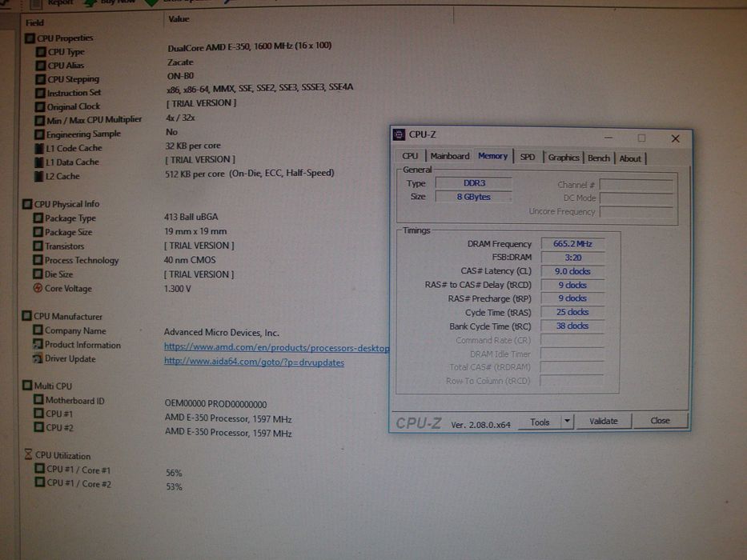Open the Tools dropdown arrow in CPU-Z
This screenshot has height=560, width=747.
(x=567, y=422)
